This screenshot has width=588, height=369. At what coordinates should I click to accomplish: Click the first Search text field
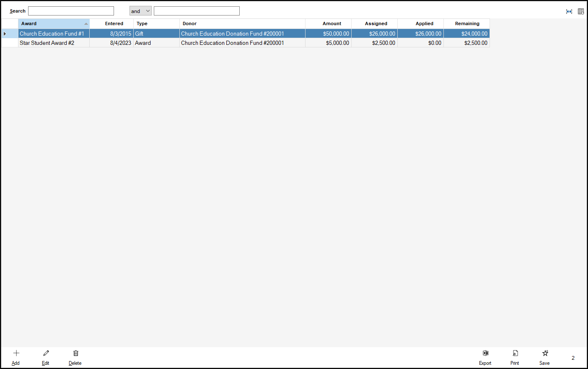click(71, 11)
